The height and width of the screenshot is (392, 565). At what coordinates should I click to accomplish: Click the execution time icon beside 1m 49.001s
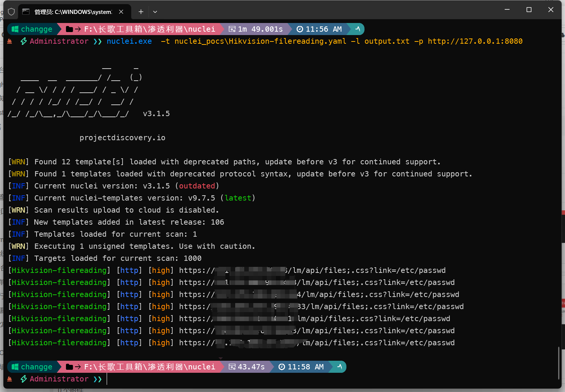232,29
